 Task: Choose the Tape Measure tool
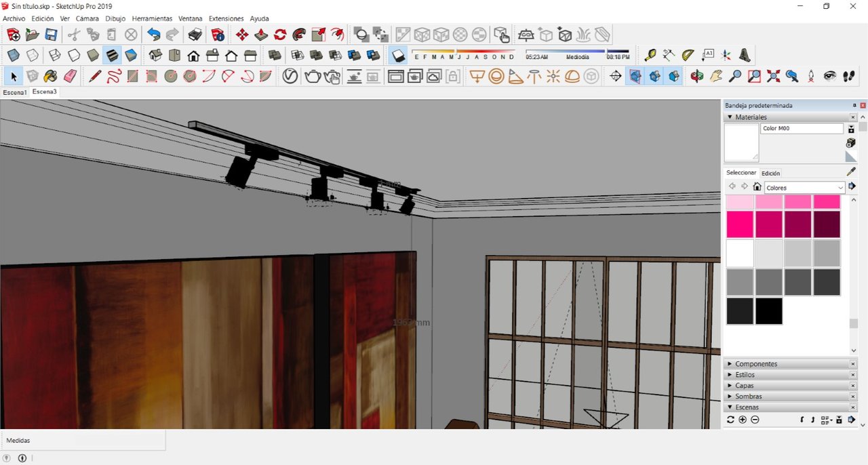point(650,56)
